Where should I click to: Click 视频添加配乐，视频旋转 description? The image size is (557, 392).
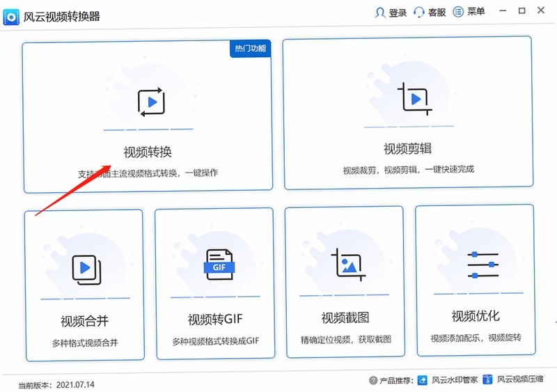476,338
